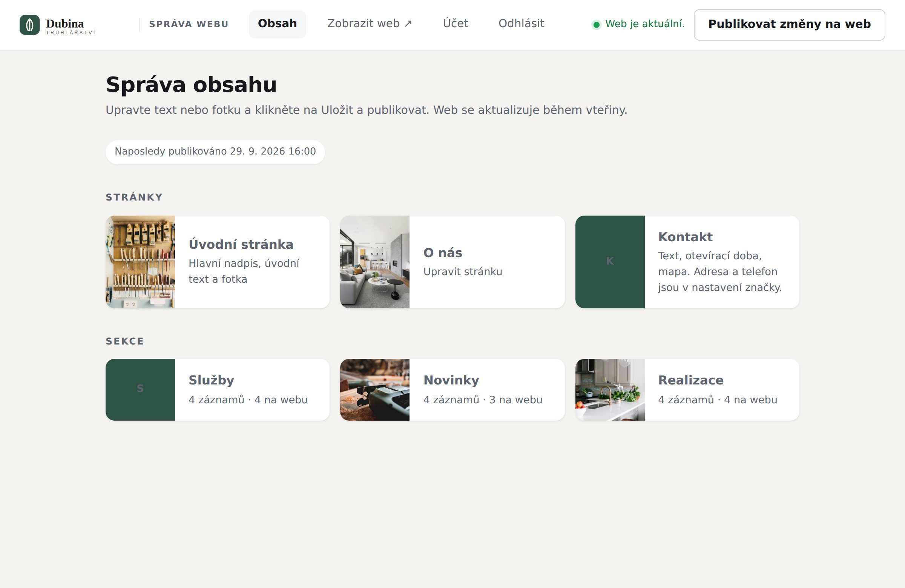Click the Novinky workshop tool thumbnail
The image size is (905, 588).
tap(374, 390)
